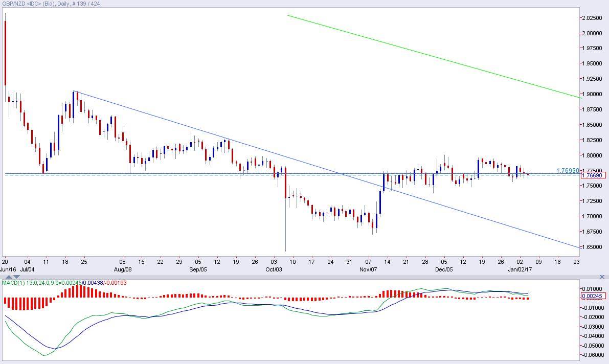609x364 pixels.
Task: Click the 0.01000 MACD axis label
Action: pos(593,289)
